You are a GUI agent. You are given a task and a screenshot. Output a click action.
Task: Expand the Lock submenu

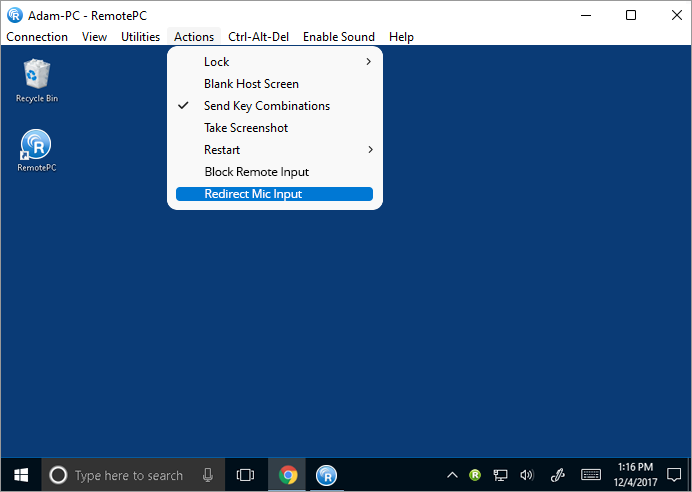coord(275,62)
